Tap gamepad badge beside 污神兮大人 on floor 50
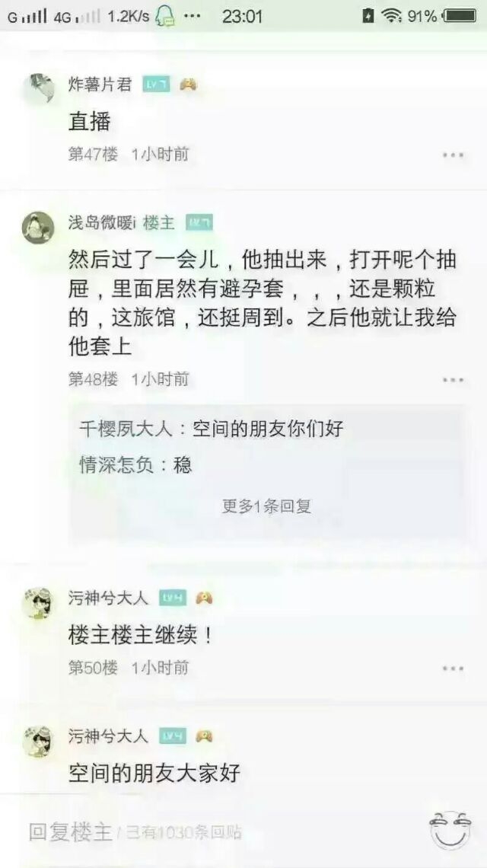The image size is (487, 868). 204,598
